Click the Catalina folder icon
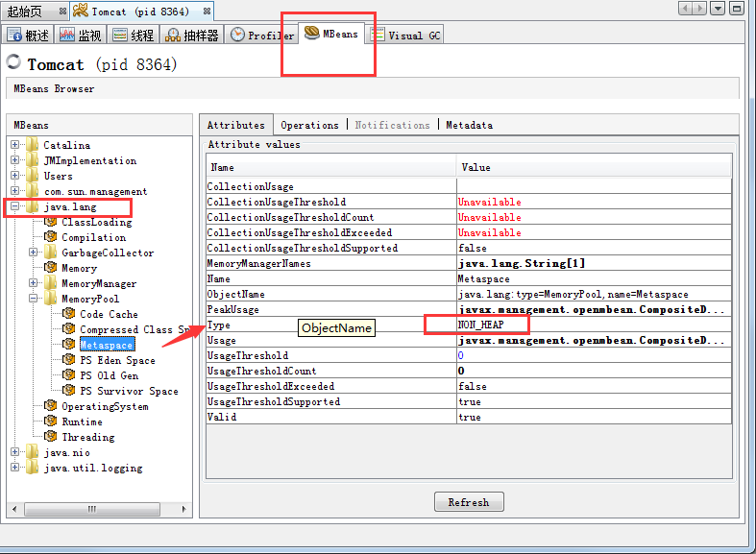 click(x=33, y=145)
